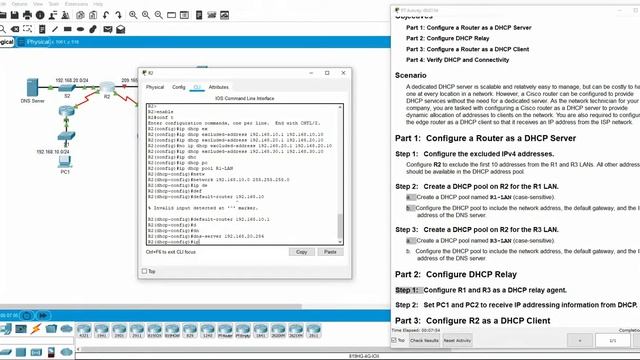Image resolution: width=640 pixels, height=360 pixels.
Task: Pick the 4321 router from device list
Action: [x=84, y=330]
